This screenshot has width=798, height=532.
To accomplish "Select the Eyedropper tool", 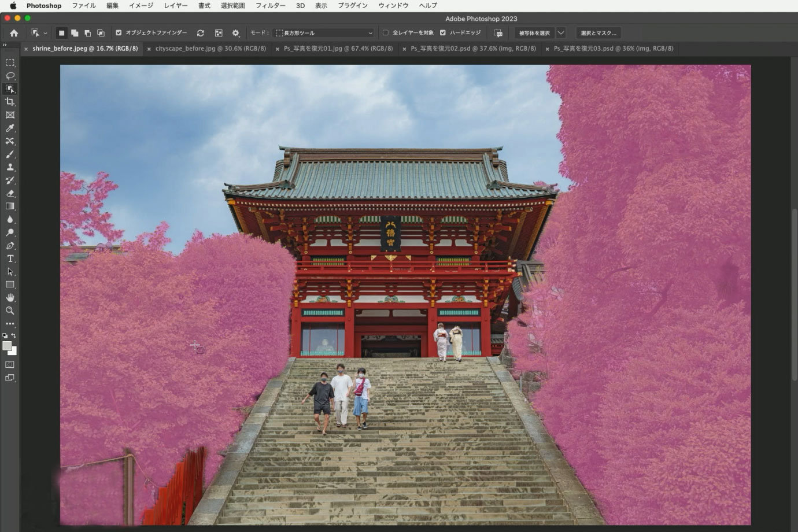I will [10, 128].
